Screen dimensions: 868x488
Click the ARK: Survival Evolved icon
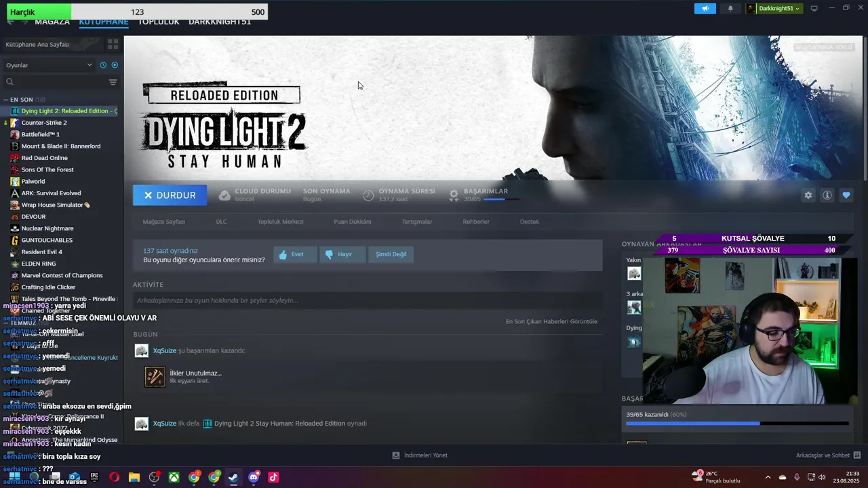tap(15, 193)
